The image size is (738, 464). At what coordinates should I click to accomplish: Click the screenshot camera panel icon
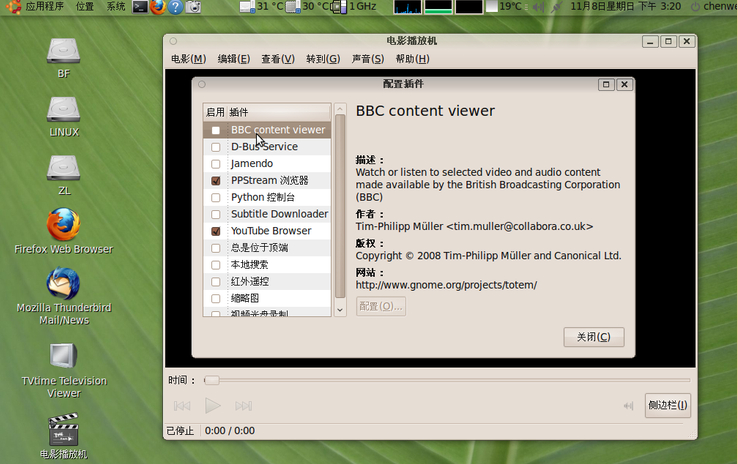pyautogui.click(x=193, y=7)
